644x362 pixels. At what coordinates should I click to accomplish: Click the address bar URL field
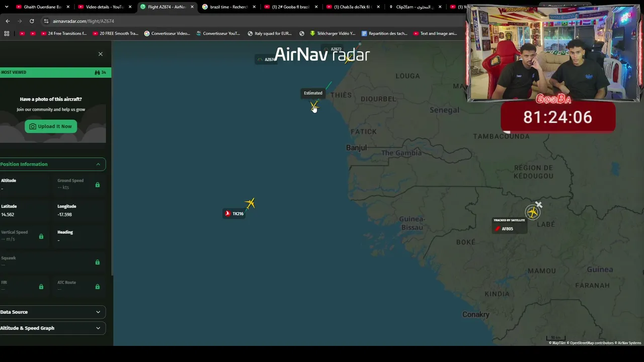[x=252, y=21]
